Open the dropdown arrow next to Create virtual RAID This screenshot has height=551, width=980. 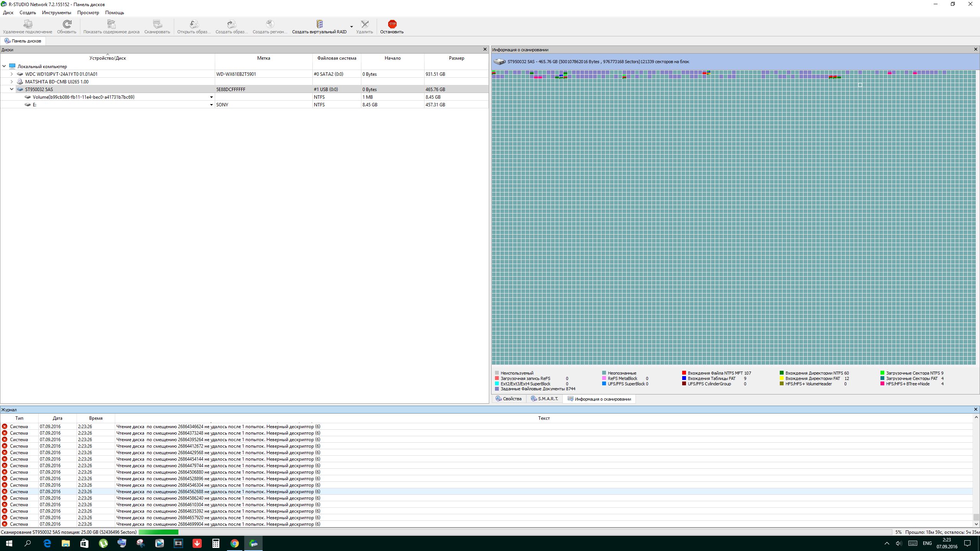pos(351,27)
